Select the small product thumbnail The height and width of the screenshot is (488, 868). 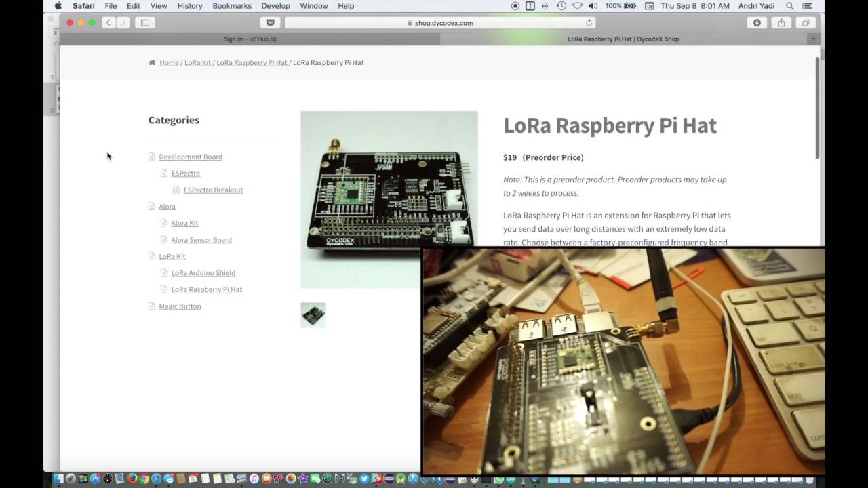[313, 315]
